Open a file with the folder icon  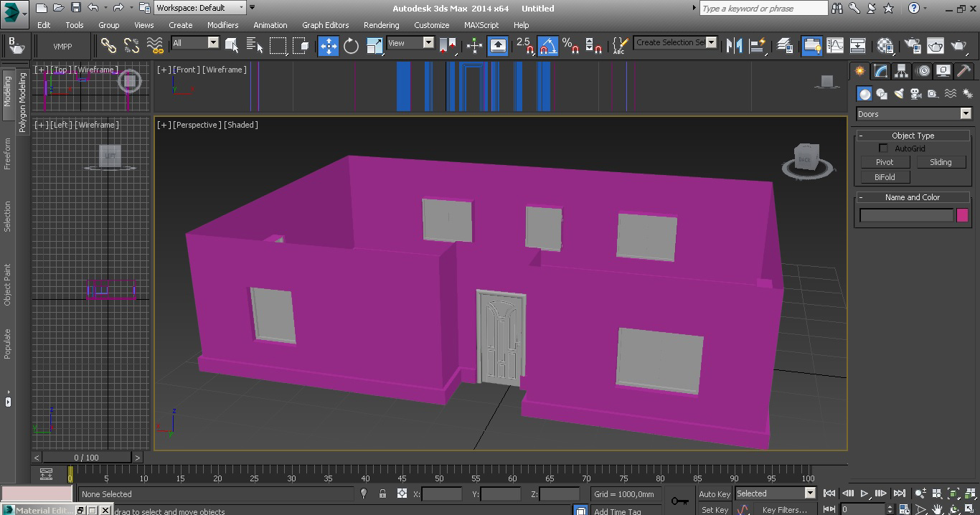click(59, 8)
